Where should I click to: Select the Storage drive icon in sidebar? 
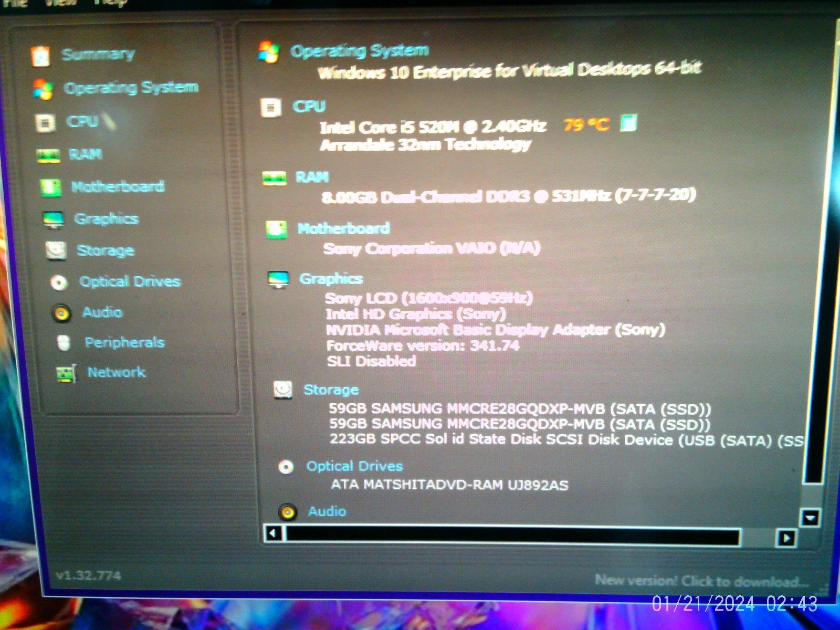56,251
